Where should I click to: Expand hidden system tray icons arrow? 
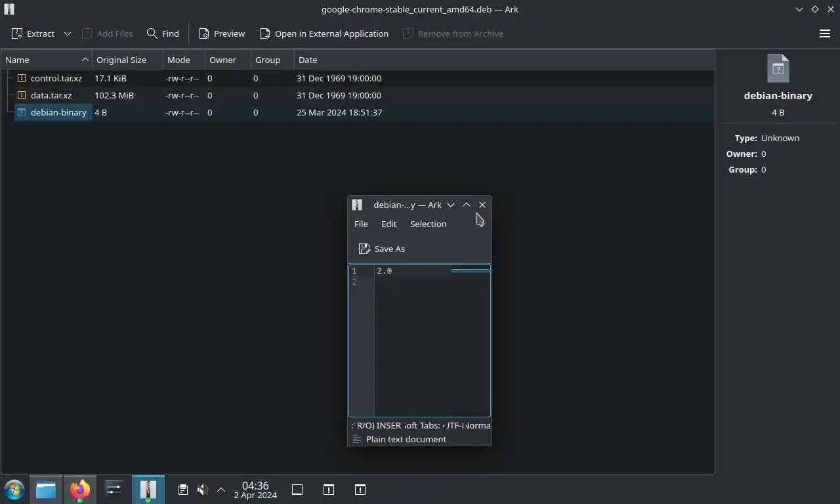[221, 490]
